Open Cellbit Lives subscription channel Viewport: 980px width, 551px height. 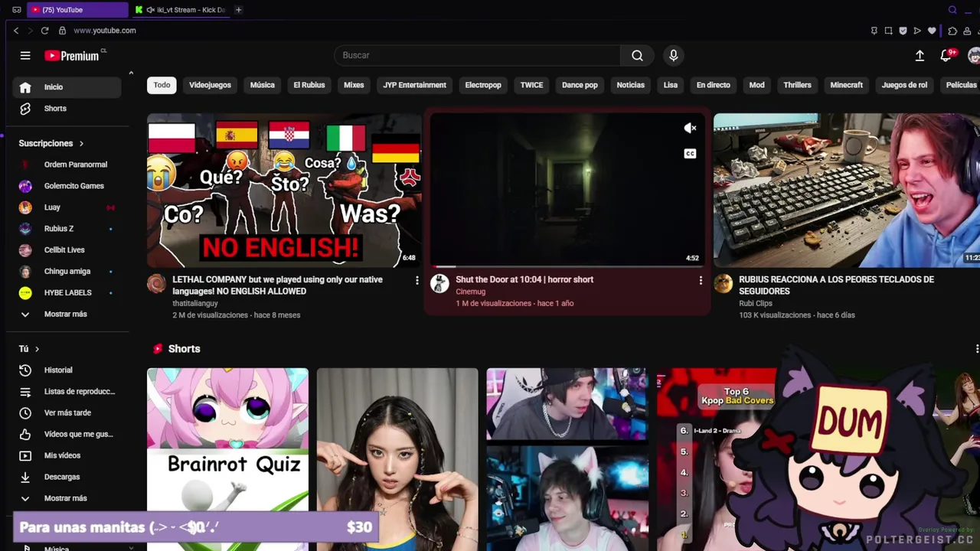tap(67, 250)
